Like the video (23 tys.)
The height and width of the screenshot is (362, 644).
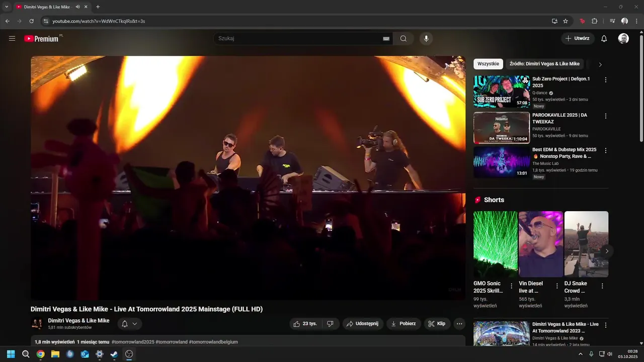[305, 324]
